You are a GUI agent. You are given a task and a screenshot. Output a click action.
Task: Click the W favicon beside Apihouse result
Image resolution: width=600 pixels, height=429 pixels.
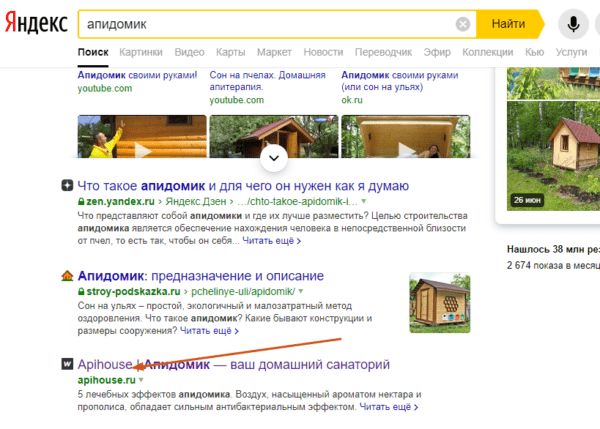[x=67, y=364]
